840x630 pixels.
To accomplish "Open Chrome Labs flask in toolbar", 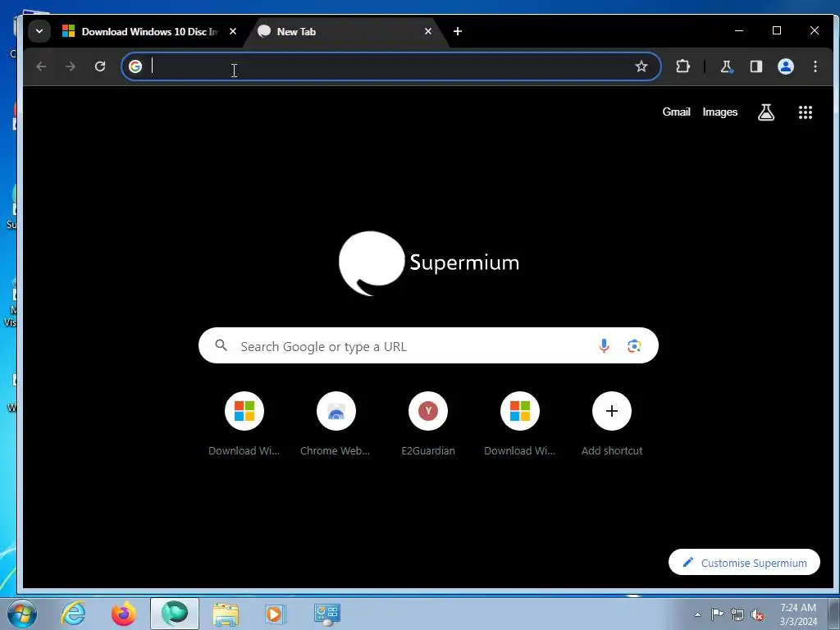I will 727,66.
